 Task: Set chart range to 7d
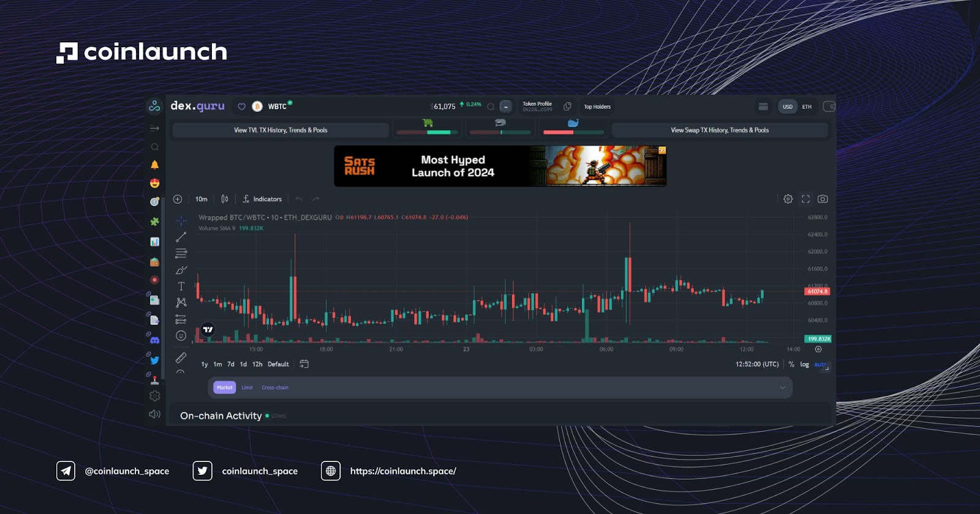[x=231, y=364]
